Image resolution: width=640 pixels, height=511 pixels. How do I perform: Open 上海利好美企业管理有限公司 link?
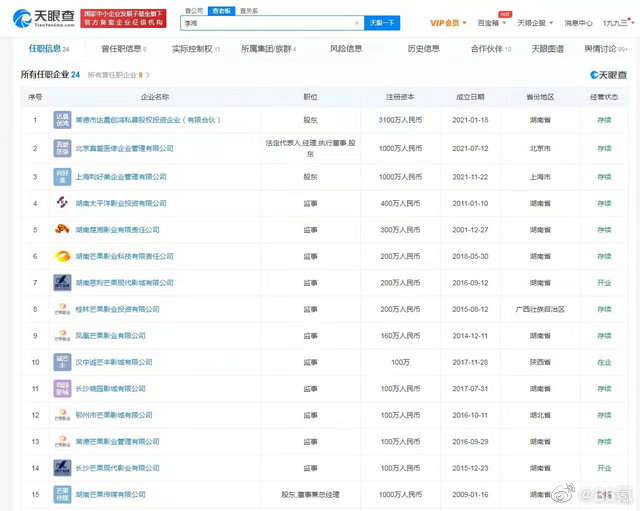pos(121,177)
